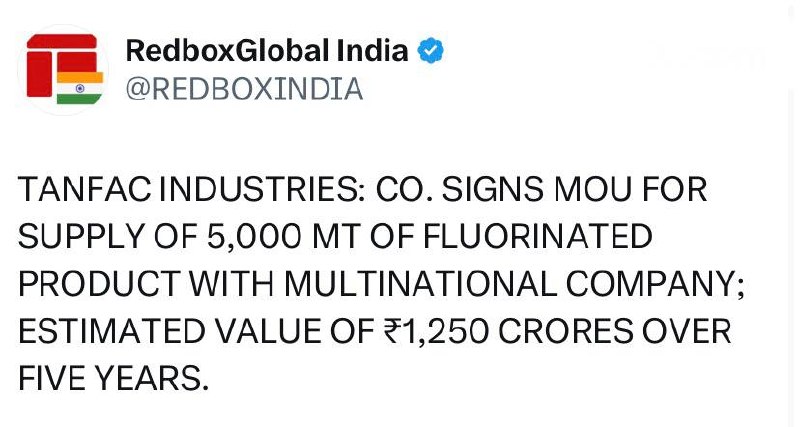Click the Indian flag in the avatar
This screenshot has width=800, height=427.
click(80, 88)
